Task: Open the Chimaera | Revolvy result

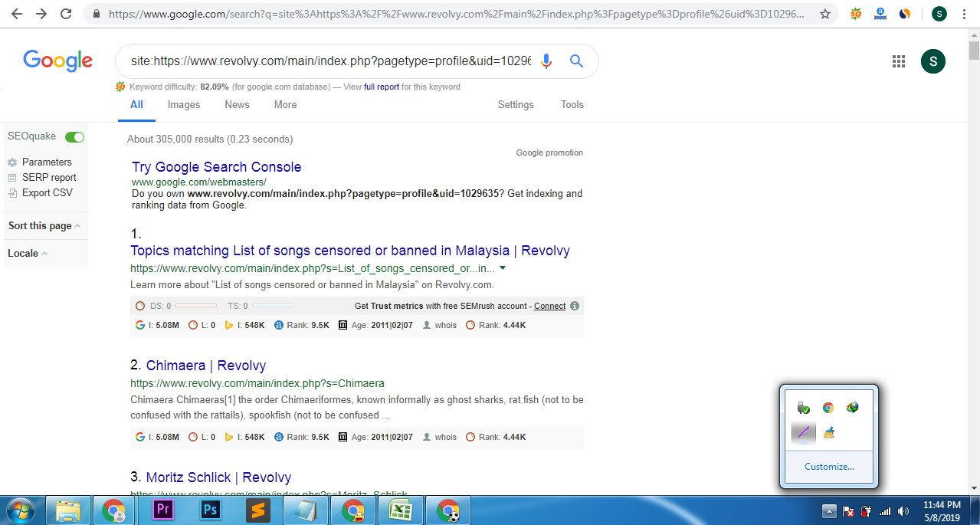Action: 206,366
